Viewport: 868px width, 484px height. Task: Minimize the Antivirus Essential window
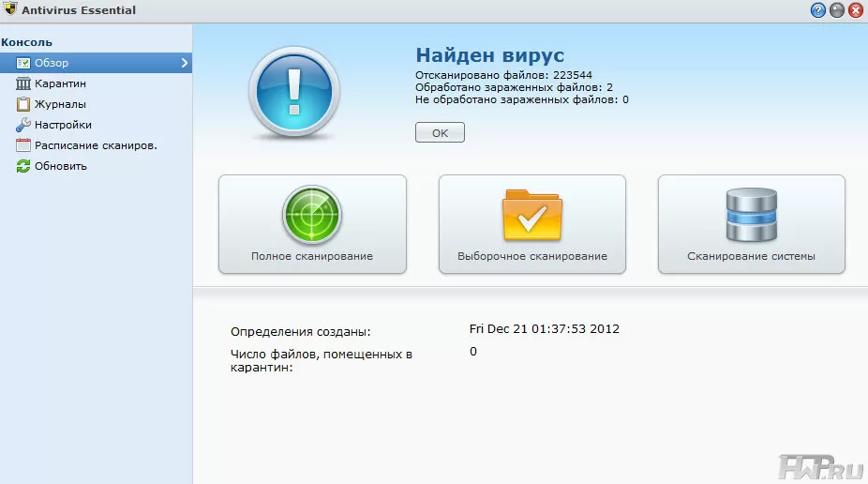pyautogui.click(x=836, y=10)
